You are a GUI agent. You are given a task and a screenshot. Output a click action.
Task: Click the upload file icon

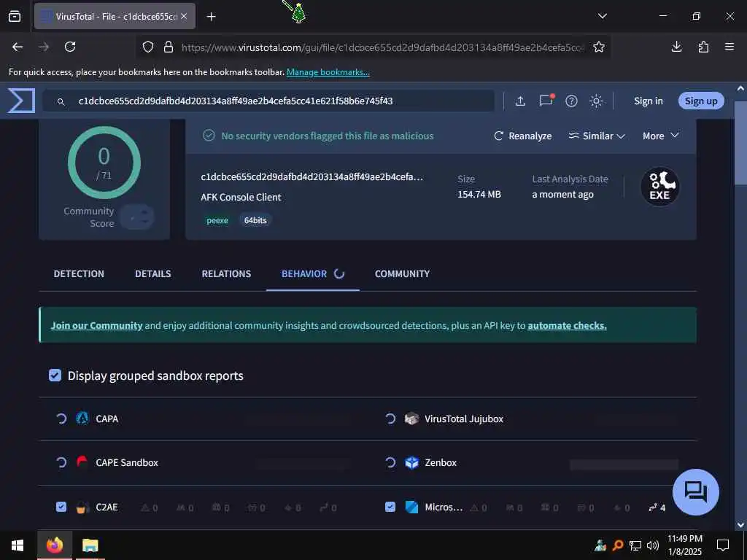tap(520, 101)
